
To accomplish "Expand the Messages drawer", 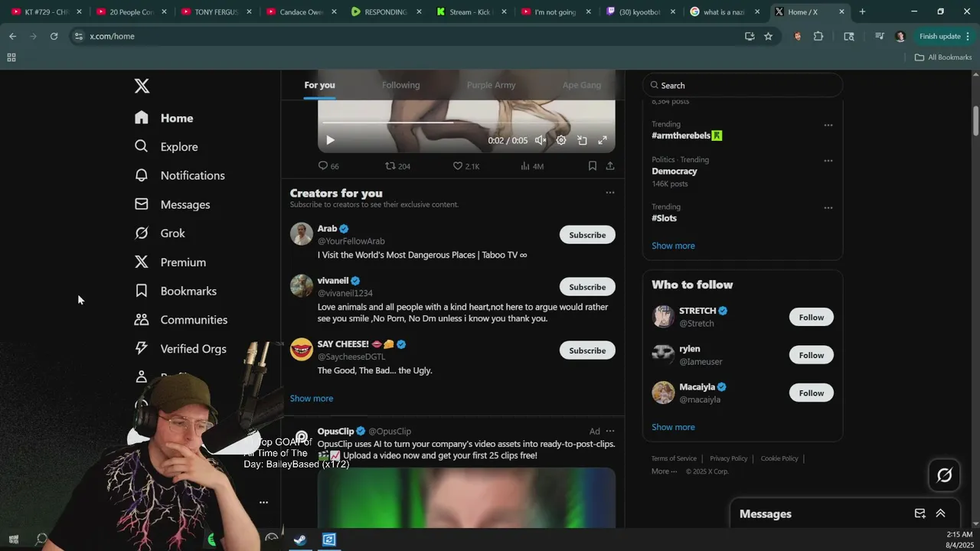I will 940,514.
